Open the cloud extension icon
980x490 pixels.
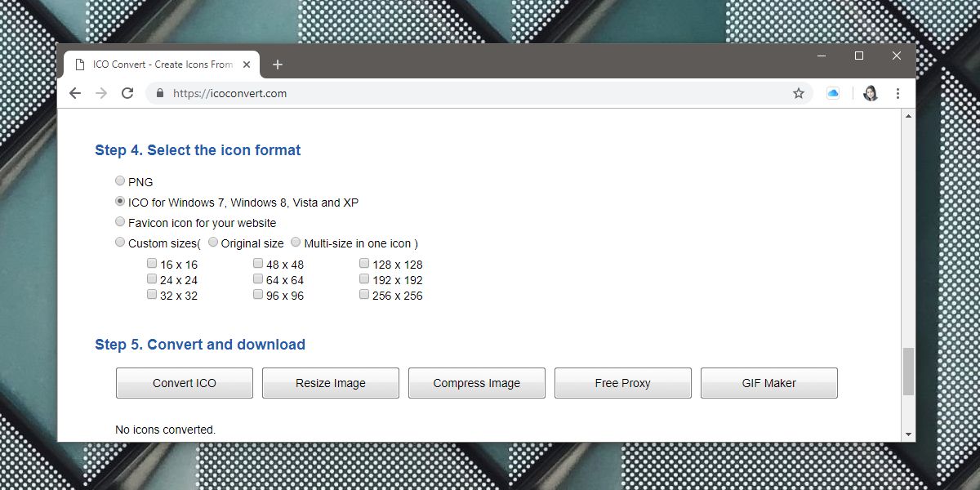[x=832, y=93]
